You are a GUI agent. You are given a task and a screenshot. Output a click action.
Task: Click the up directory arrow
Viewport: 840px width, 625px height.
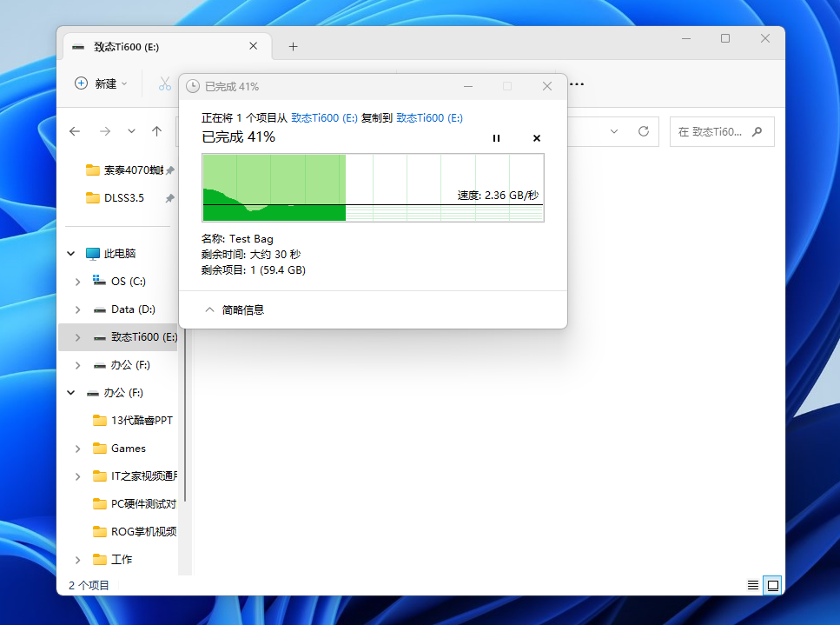156,131
